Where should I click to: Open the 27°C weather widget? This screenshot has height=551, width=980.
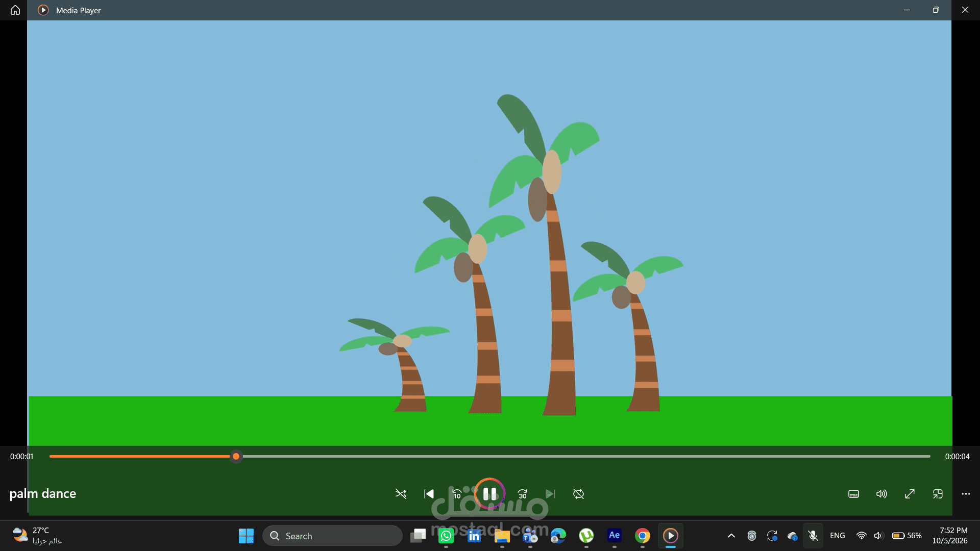[x=37, y=536]
